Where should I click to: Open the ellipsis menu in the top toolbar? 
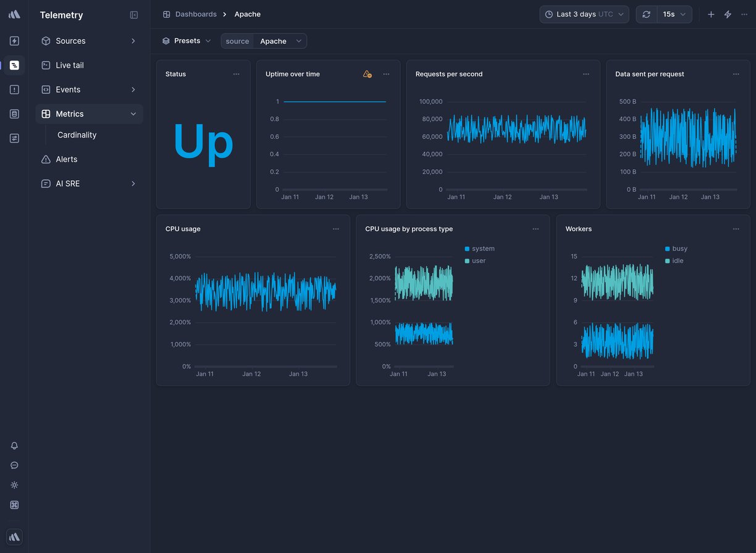(744, 14)
